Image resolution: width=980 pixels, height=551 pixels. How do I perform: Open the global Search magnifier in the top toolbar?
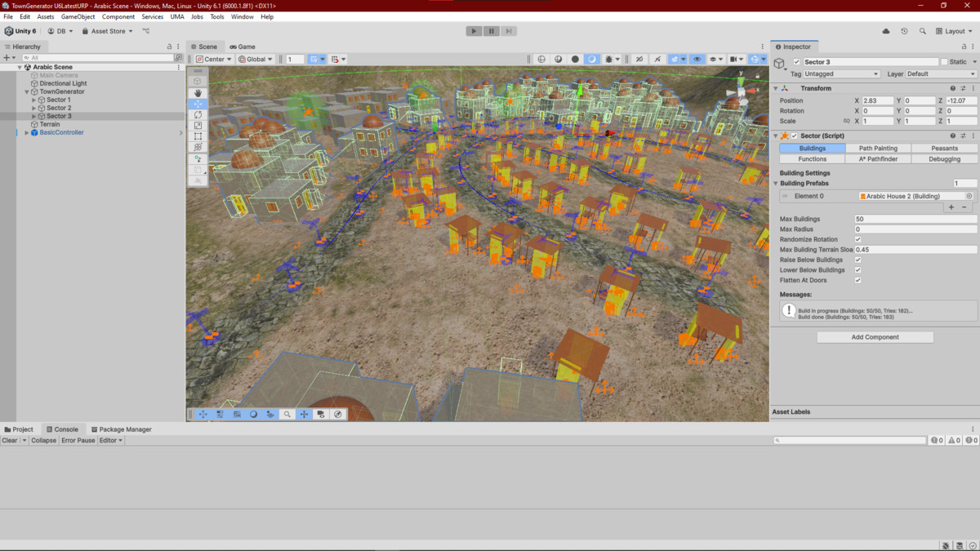tap(922, 31)
